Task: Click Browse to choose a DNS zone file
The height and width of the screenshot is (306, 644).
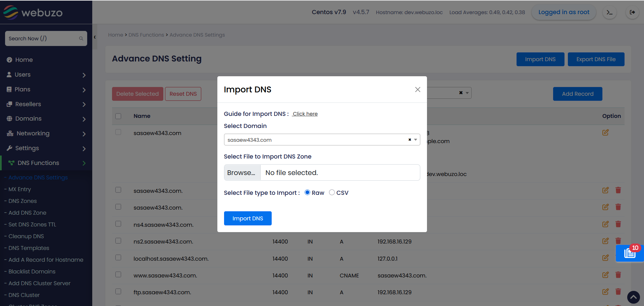Action: click(x=242, y=173)
